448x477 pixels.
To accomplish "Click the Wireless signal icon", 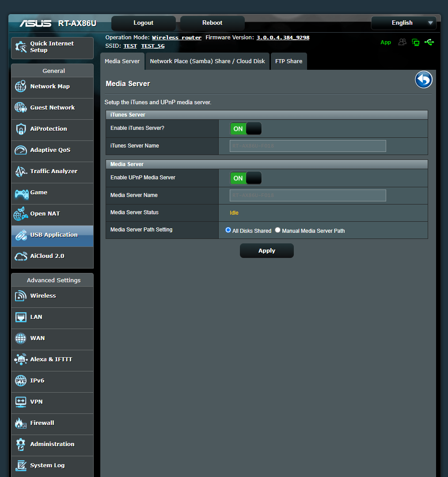I will click(21, 295).
